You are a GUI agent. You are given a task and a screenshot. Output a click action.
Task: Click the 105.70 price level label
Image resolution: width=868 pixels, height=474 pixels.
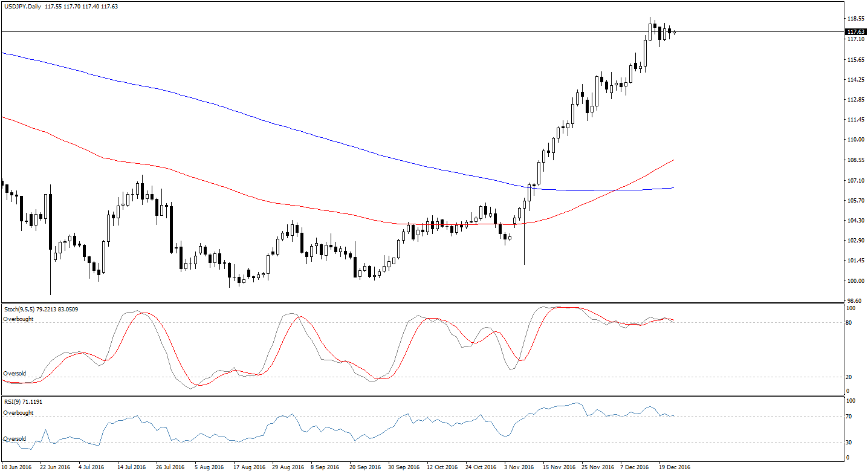point(855,200)
